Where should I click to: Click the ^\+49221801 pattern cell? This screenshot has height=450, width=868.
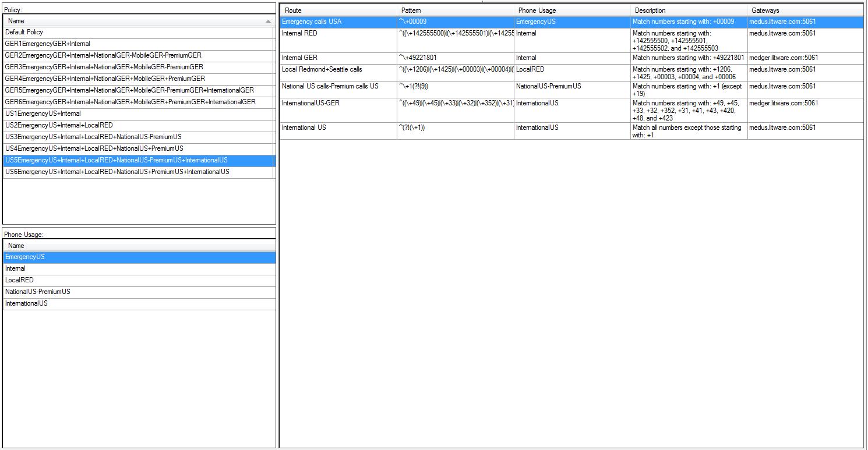tap(456, 58)
